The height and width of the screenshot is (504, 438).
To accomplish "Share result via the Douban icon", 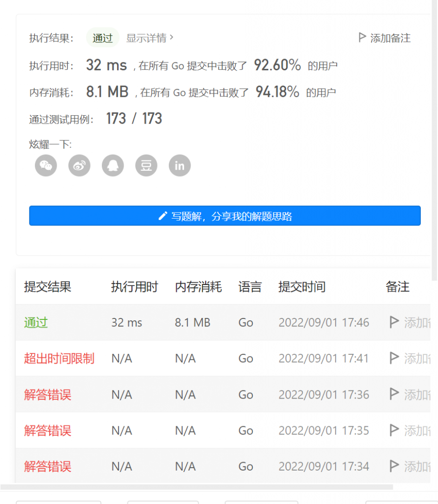I will 146,165.
